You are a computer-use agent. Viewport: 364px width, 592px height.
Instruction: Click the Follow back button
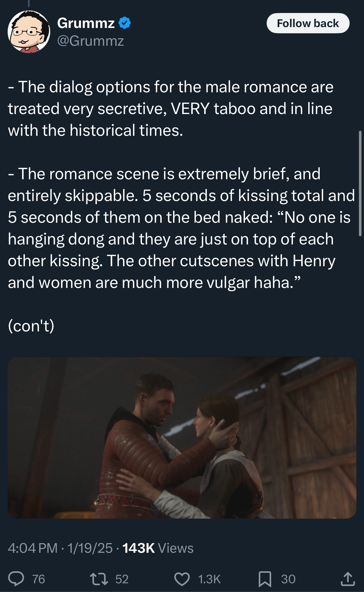click(x=308, y=23)
